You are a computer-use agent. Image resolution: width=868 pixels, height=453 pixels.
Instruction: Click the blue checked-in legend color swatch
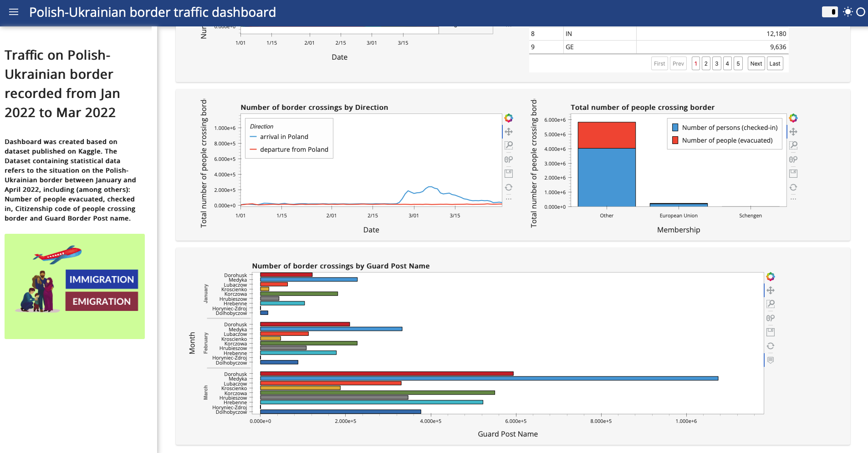click(x=676, y=128)
